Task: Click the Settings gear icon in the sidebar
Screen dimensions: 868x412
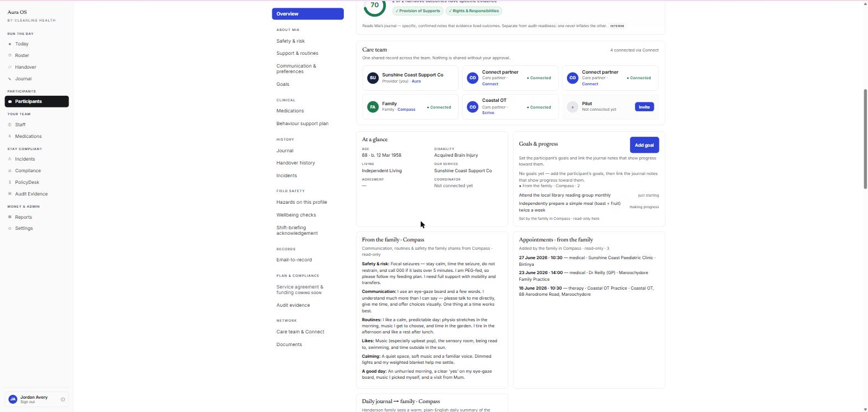Action: (x=10, y=228)
